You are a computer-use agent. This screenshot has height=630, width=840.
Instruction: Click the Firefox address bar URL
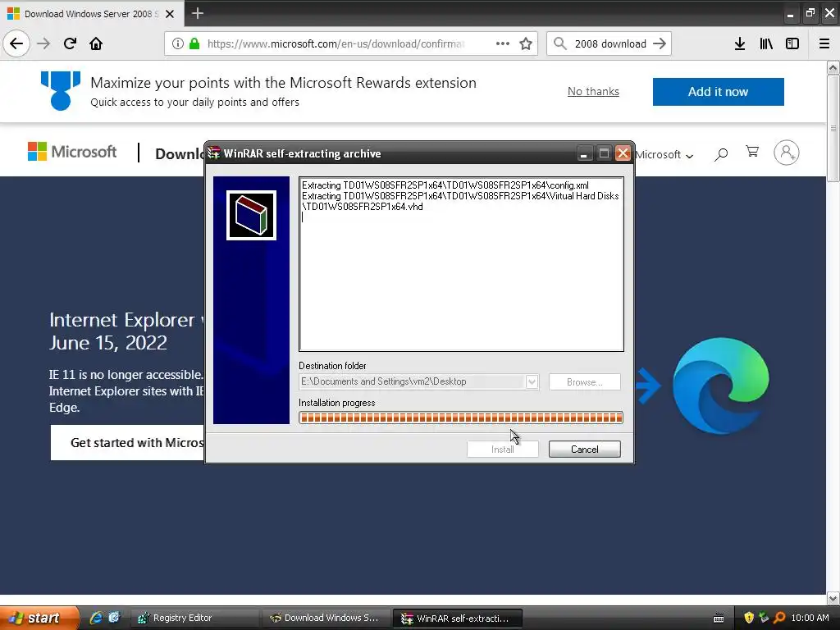point(336,43)
